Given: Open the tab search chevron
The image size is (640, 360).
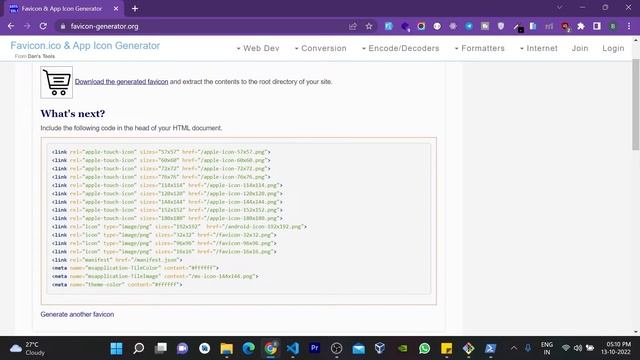Looking at the screenshot, I should [x=560, y=7].
